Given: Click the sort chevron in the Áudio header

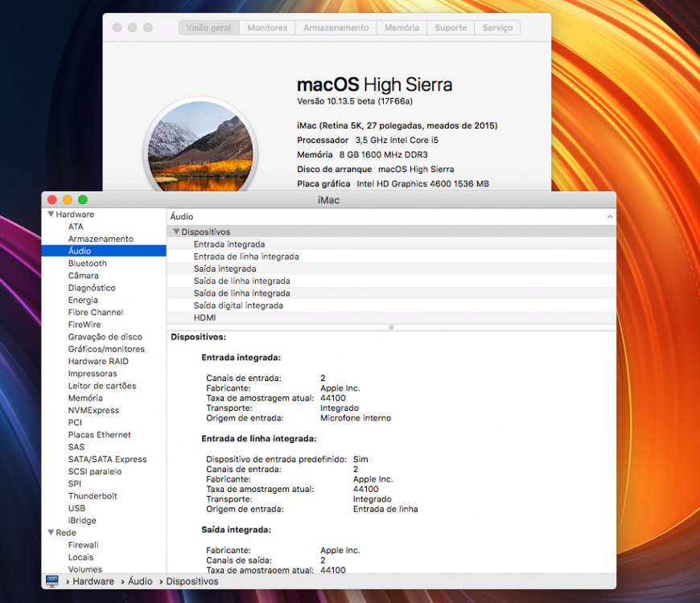Looking at the screenshot, I should (609, 217).
